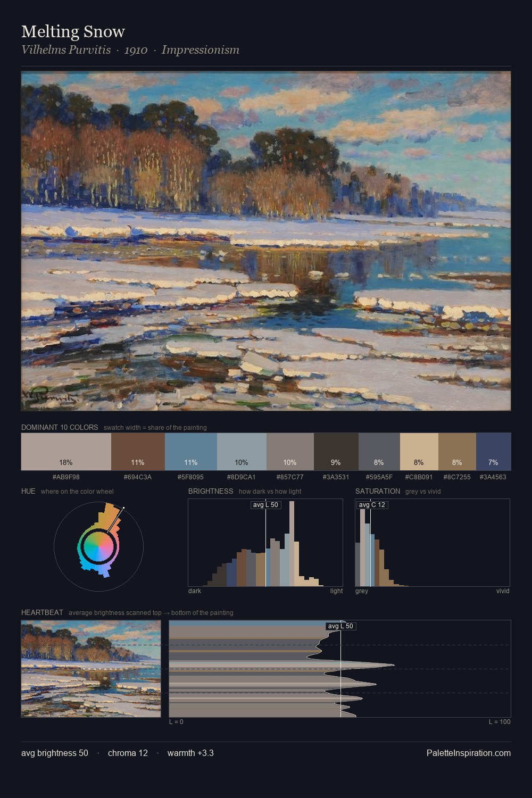The height and width of the screenshot is (798, 532).
Task: Pick the #595A5F grey swatch
Action: [x=379, y=452]
